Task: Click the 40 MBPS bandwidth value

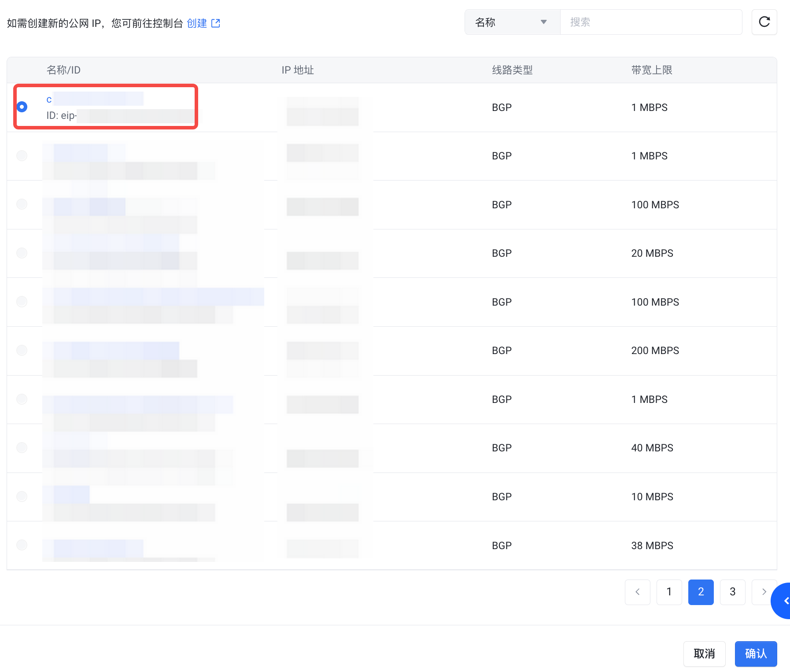Action: pyautogui.click(x=652, y=448)
